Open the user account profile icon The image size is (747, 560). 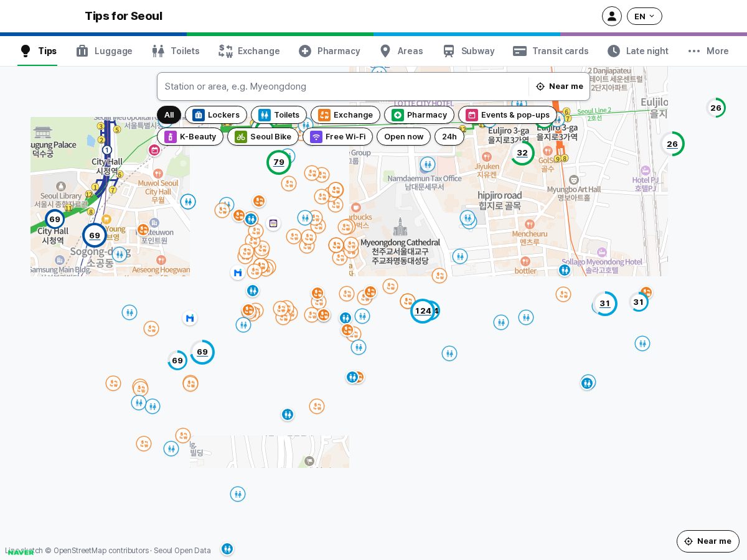coord(612,16)
